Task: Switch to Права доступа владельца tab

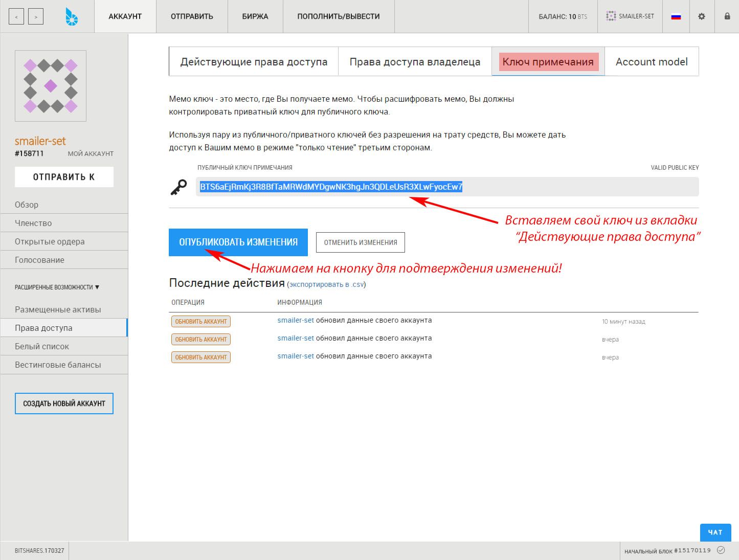Action: tap(415, 62)
